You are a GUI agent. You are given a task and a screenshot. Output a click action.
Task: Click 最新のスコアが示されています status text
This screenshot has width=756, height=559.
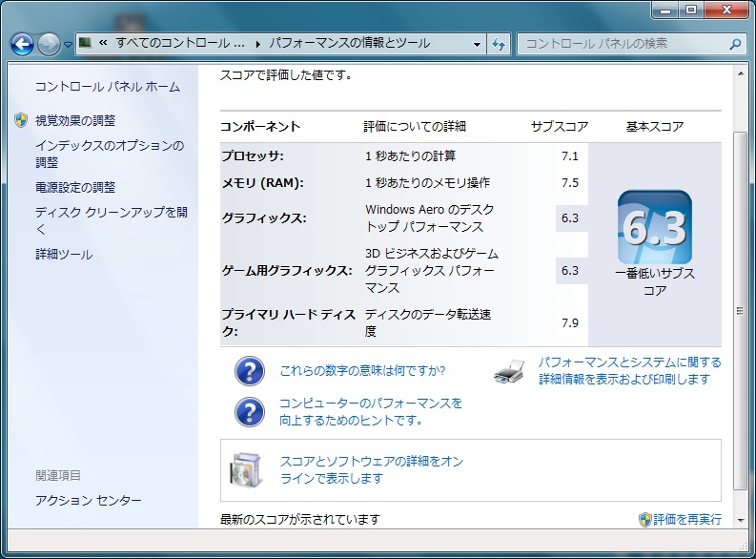[300, 520]
